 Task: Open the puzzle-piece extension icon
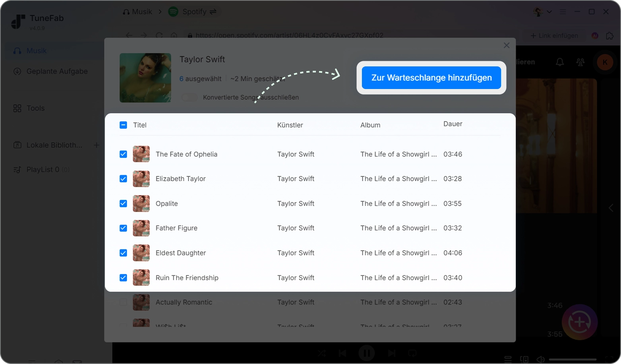pos(609,36)
